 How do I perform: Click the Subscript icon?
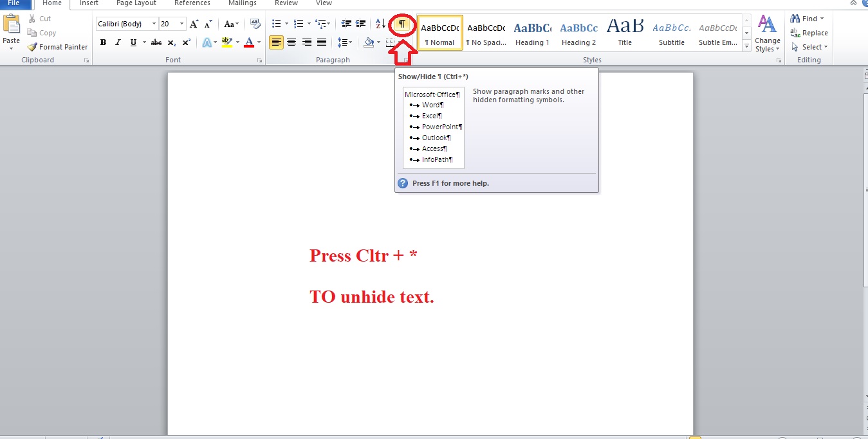click(171, 42)
